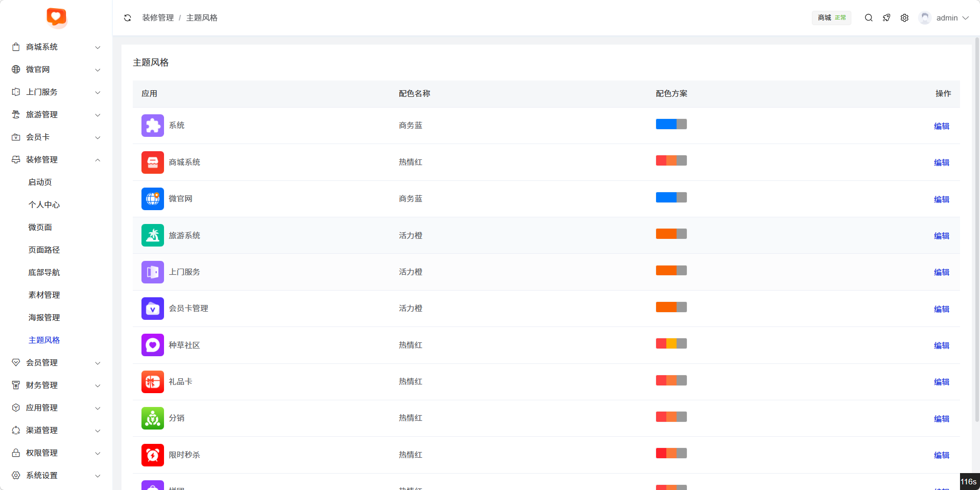Expand the 旅游管理 menu chevron

tap(97, 115)
